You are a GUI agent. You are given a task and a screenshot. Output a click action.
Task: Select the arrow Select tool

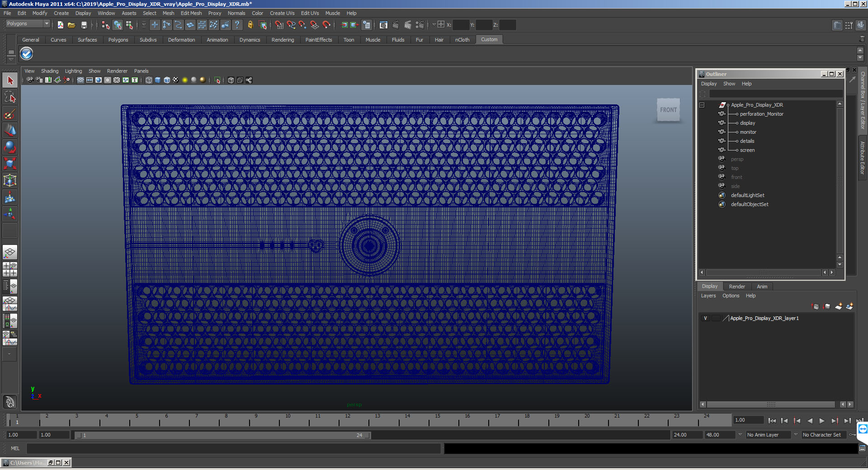10,80
